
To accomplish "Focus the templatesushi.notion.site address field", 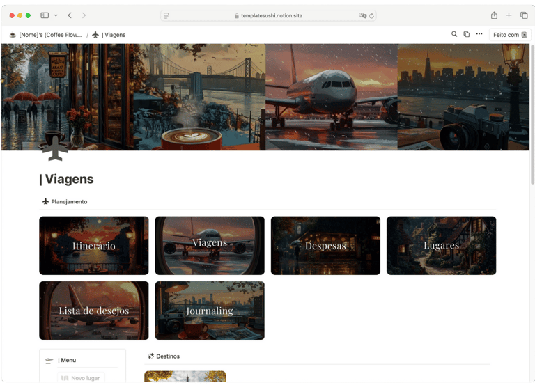I will click(268, 16).
